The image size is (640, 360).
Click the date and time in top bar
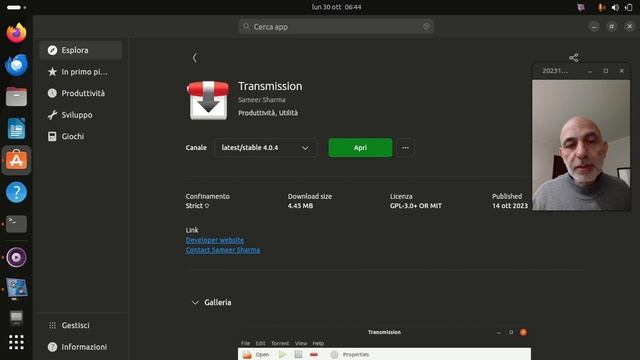point(336,7)
